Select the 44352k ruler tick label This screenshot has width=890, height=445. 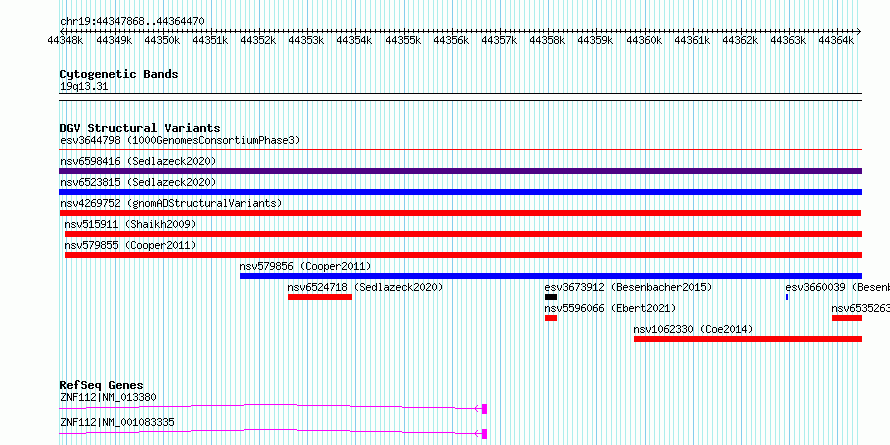click(259, 40)
